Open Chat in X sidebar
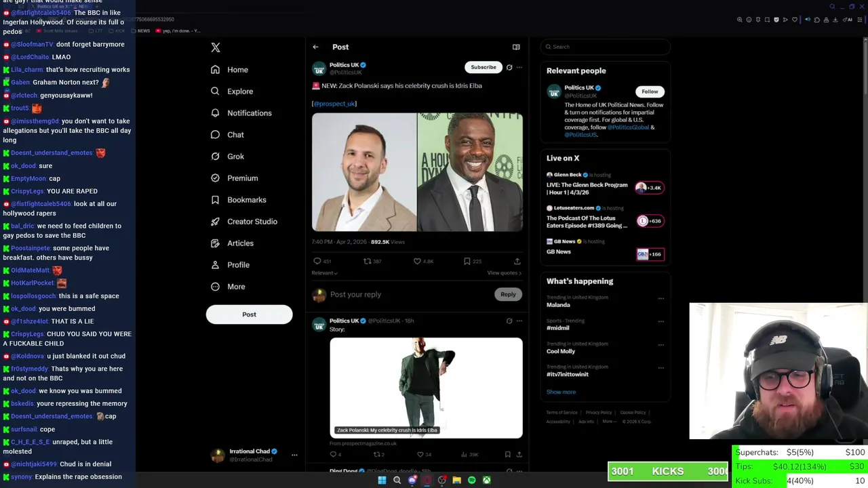This screenshot has height=488, width=868. pyautogui.click(x=227, y=135)
